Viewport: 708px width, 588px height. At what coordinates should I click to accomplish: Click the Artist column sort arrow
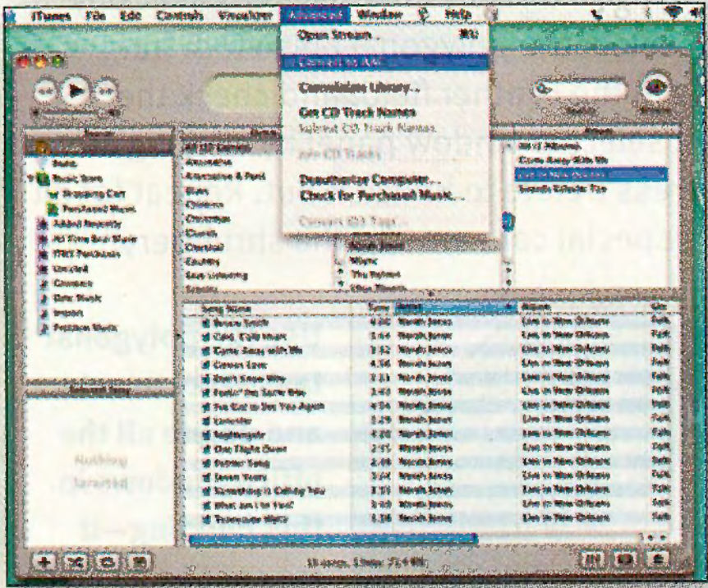click(x=510, y=307)
